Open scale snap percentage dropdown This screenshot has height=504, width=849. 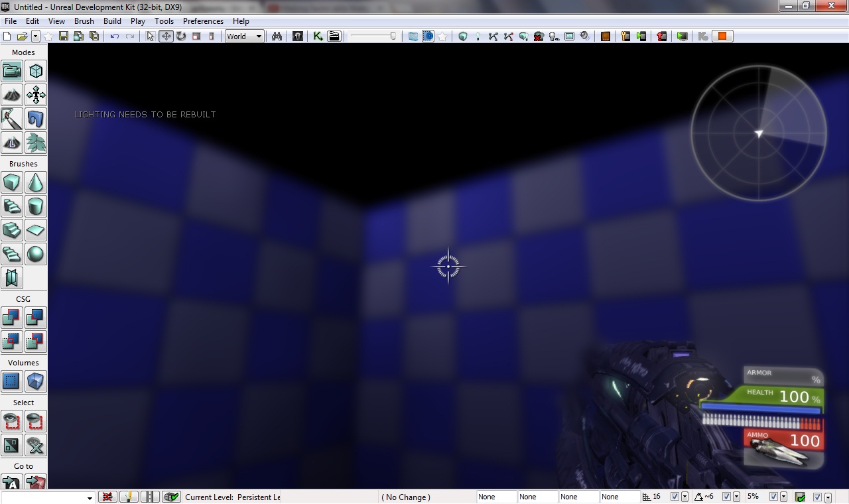783,497
